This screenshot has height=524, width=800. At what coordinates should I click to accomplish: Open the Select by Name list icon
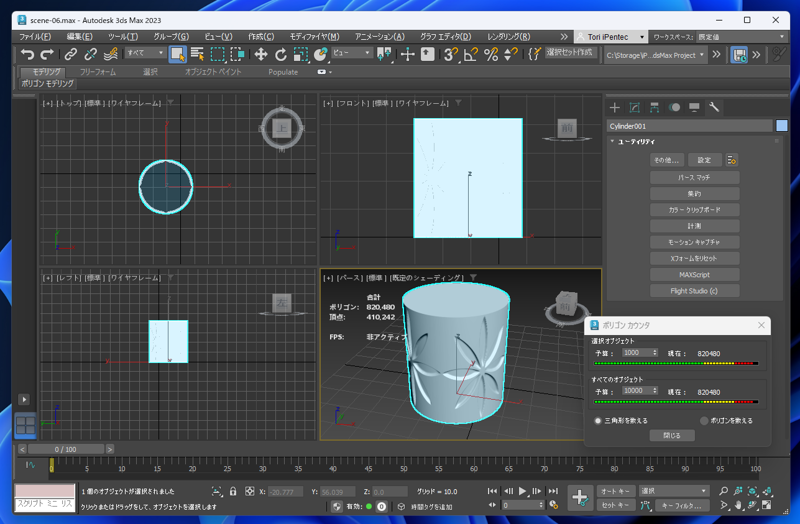click(x=197, y=54)
